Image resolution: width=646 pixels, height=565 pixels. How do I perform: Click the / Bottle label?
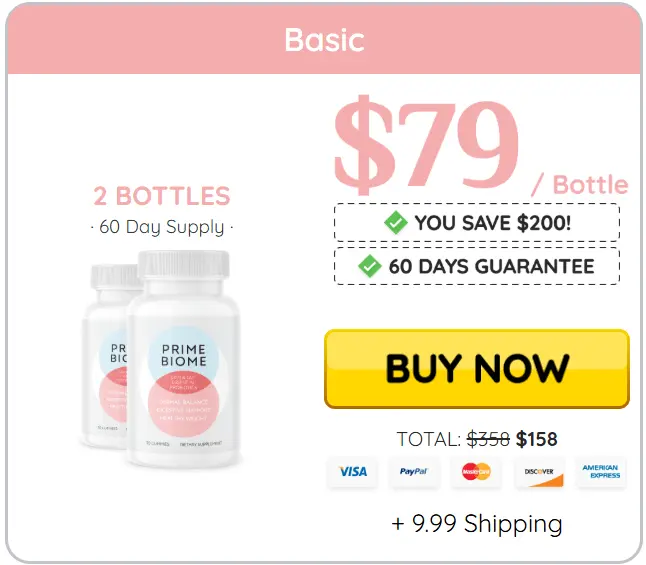pos(580,184)
